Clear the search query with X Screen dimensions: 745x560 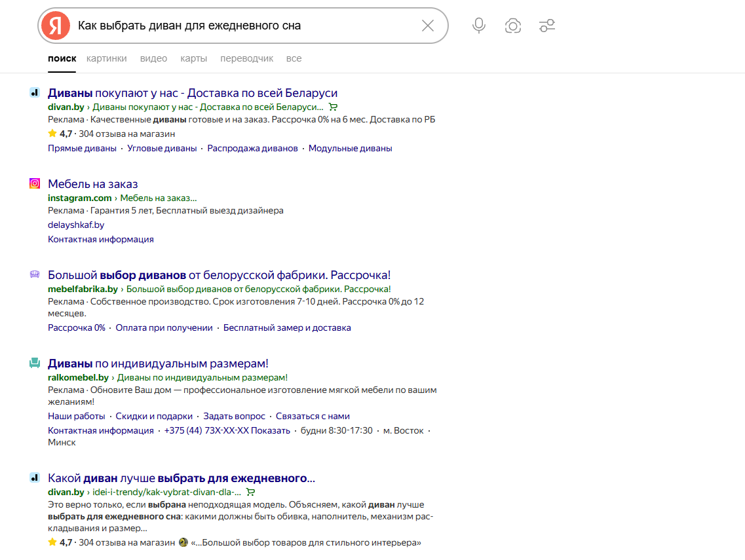[428, 26]
